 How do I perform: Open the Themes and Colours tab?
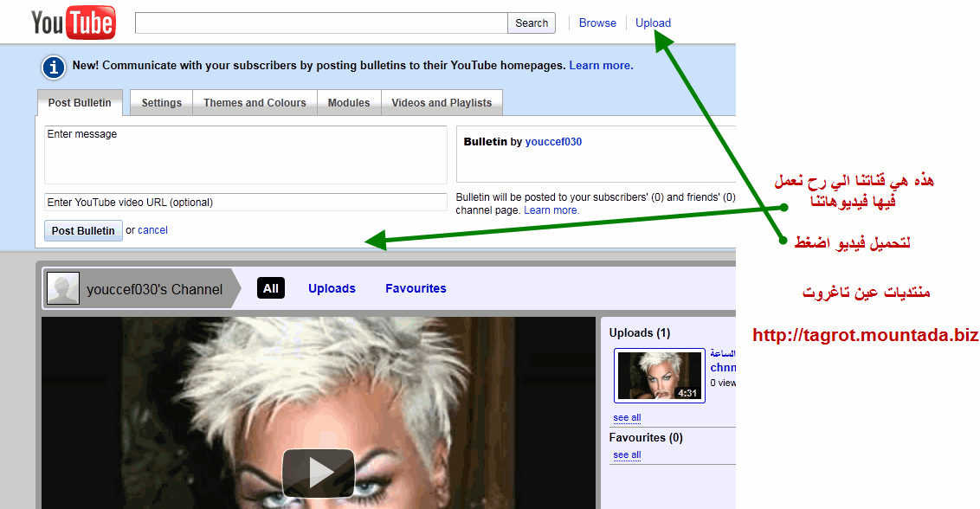pyautogui.click(x=255, y=102)
